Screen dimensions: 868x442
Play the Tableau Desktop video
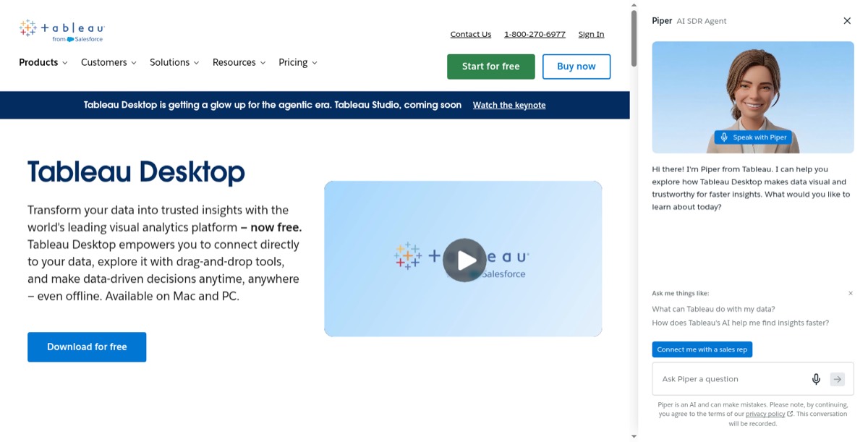[464, 260]
